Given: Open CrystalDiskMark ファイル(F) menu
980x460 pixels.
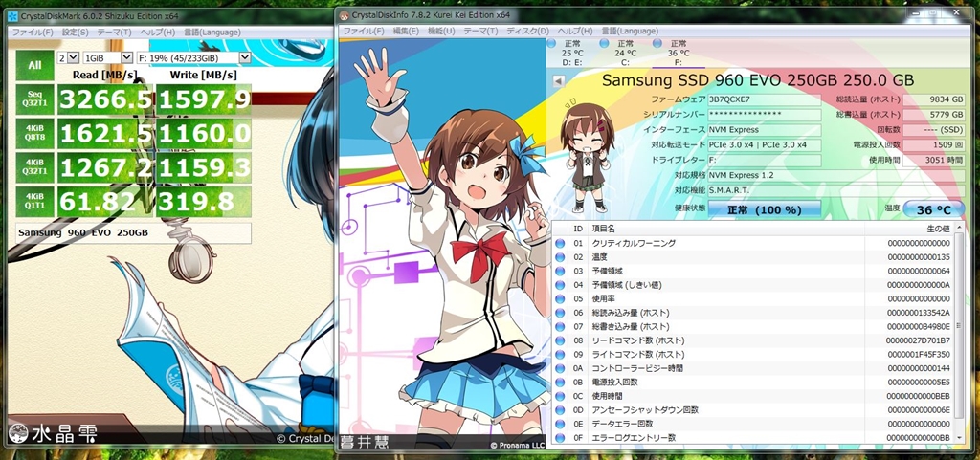Looking at the screenshot, I should coord(33,32).
